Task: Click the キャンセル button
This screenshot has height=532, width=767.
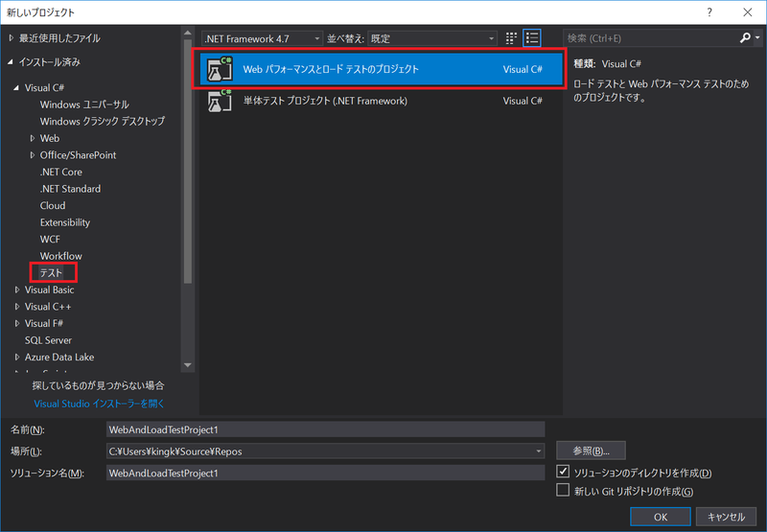Action: (x=726, y=517)
